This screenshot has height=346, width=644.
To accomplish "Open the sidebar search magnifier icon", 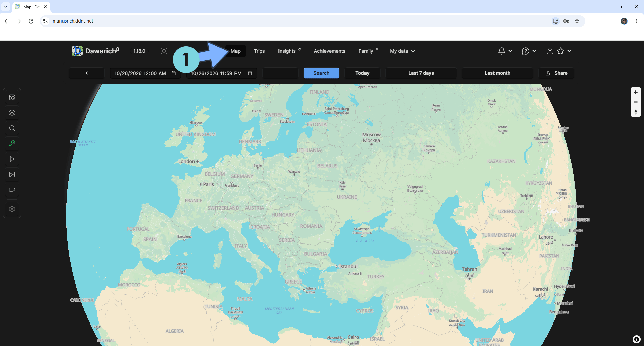I will [12, 128].
